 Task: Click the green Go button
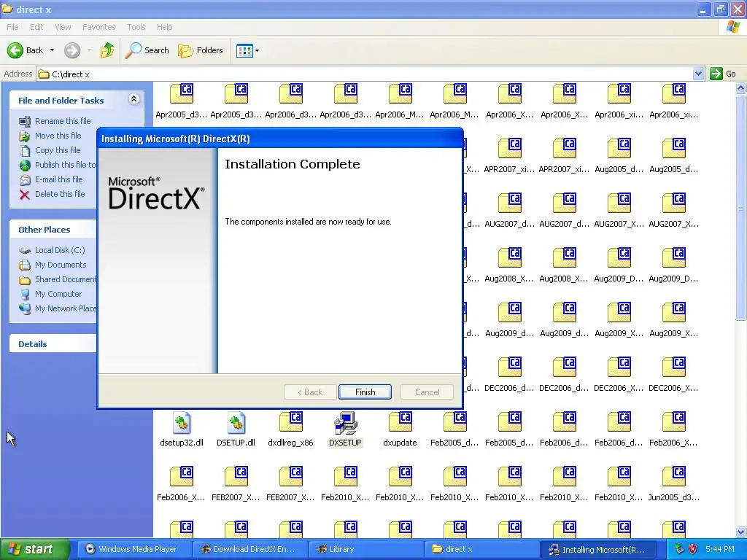point(723,74)
